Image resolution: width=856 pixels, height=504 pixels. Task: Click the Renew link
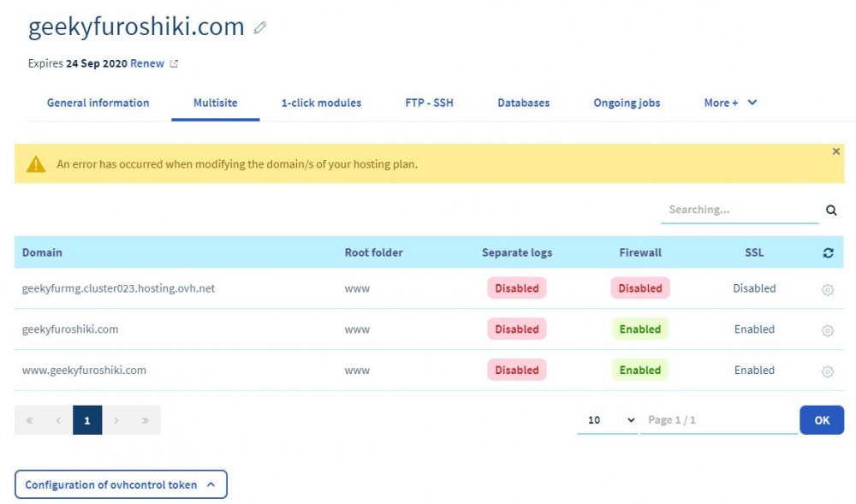pos(146,62)
